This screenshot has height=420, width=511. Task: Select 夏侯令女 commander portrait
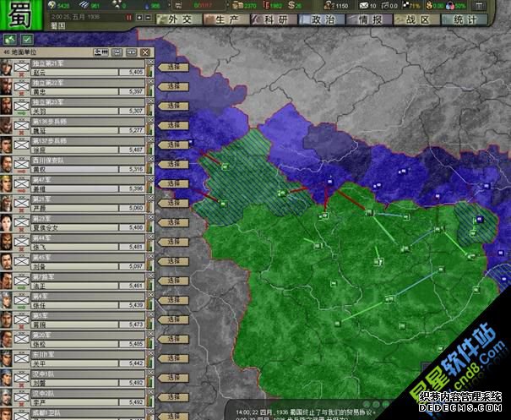point(6,223)
